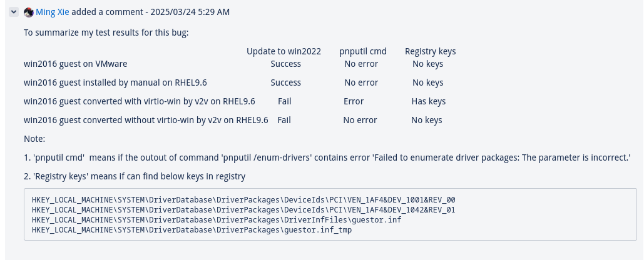Click the 'pnputil cmd' column header
The height and width of the screenshot is (260, 644).
point(363,51)
